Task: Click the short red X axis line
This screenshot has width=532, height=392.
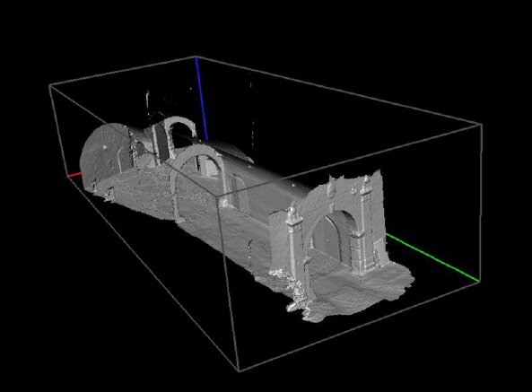Action: point(75,175)
